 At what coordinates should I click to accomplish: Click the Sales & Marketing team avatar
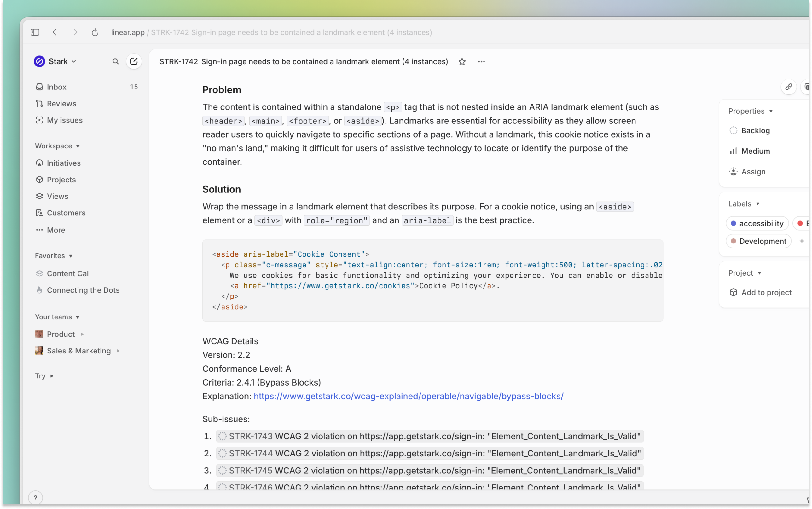point(39,351)
